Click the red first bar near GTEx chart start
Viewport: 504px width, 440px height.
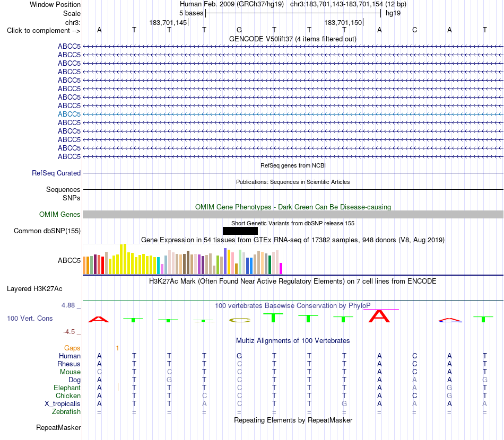pos(103,265)
